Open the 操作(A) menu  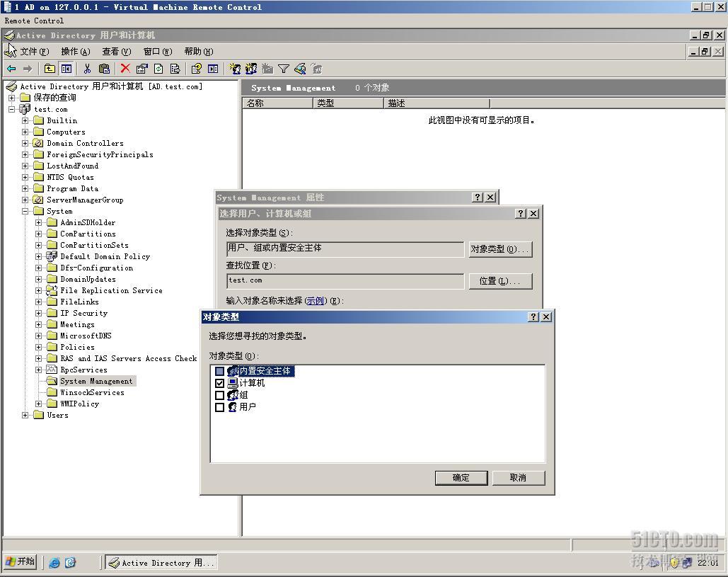click(x=76, y=52)
